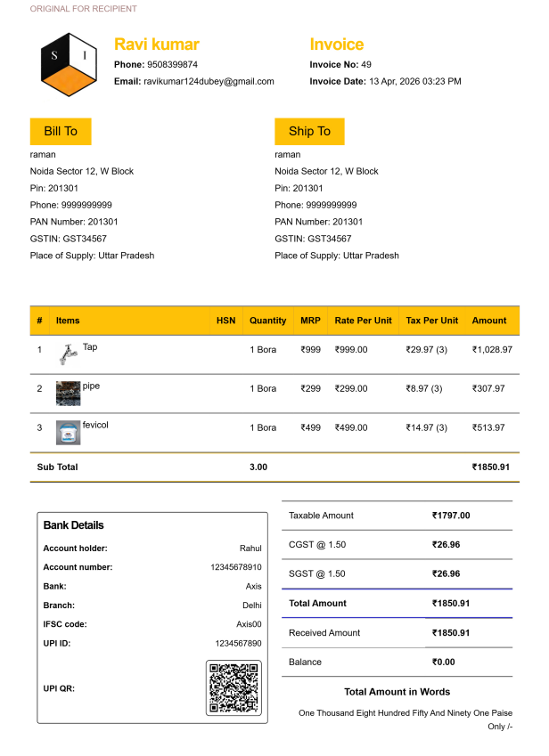Click the Quantity column header
The height and width of the screenshot is (756, 549).
pyautogui.click(x=267, y=321)
